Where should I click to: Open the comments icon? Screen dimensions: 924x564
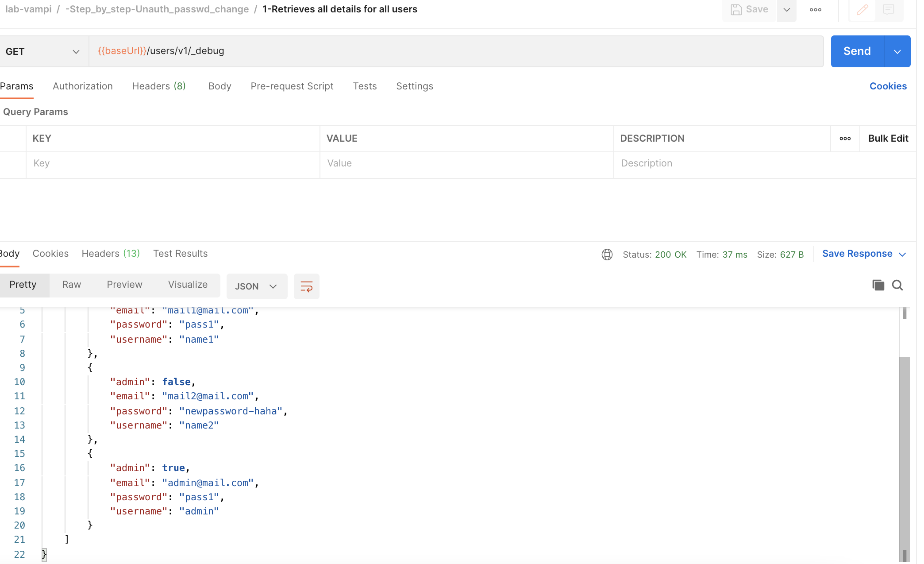tap(888, 10)
